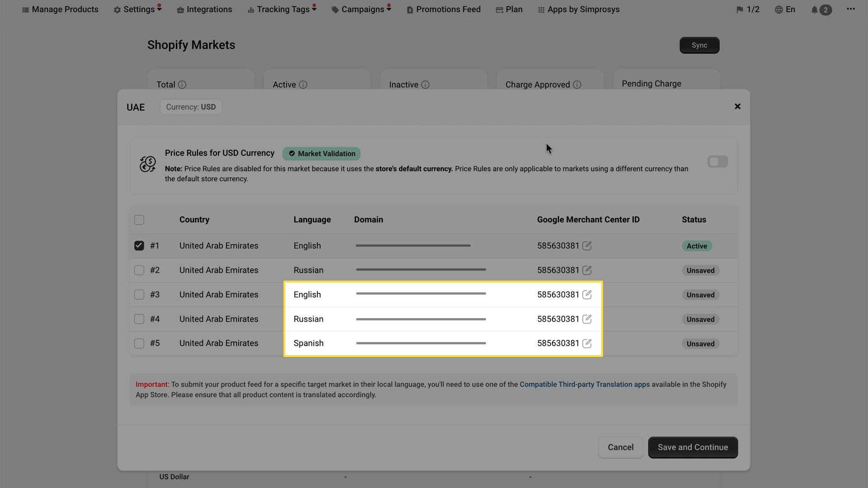Open the three-dot overflow menu
The image size is (868, 488).
tap(851, 9)
